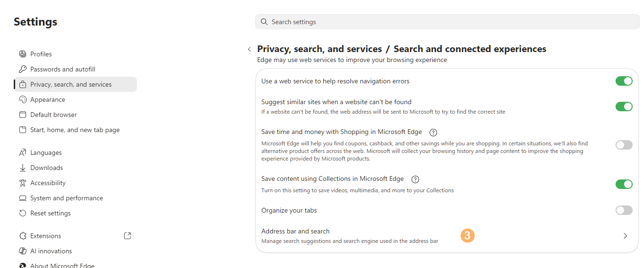644x268 pixels.
Task: Click the key icon for Passwords and autofill
Action: click(22, 69)
